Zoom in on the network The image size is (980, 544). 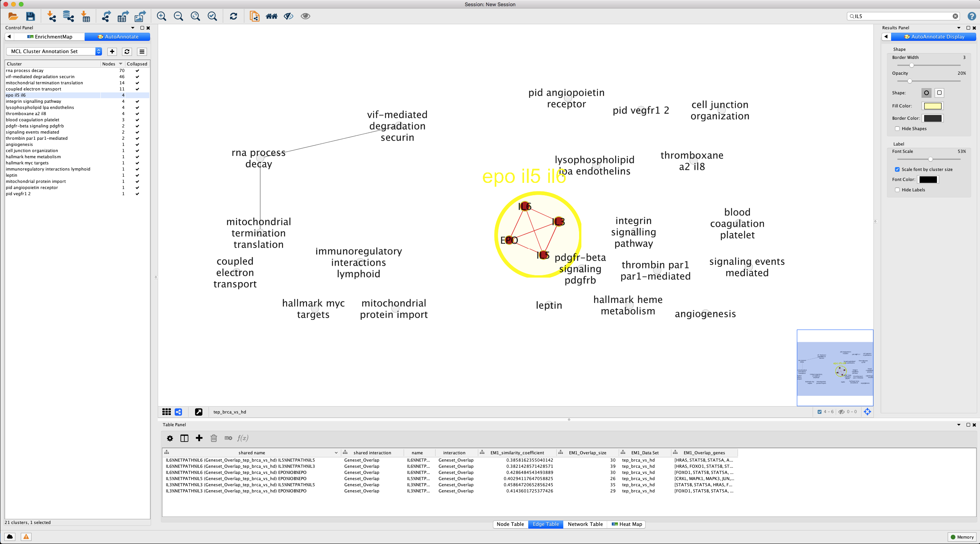162,16
